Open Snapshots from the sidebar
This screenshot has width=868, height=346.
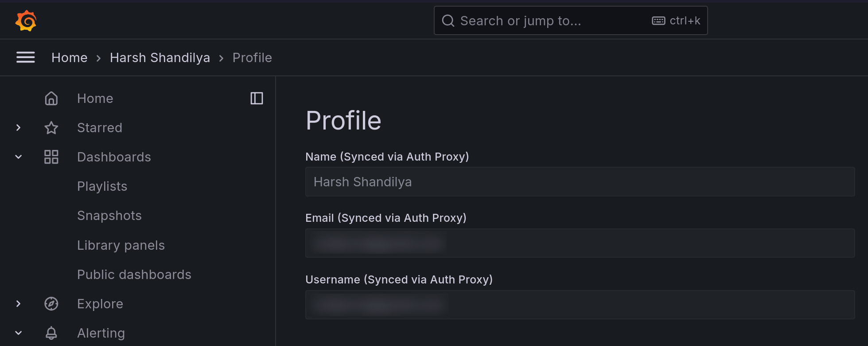[109, 216]
